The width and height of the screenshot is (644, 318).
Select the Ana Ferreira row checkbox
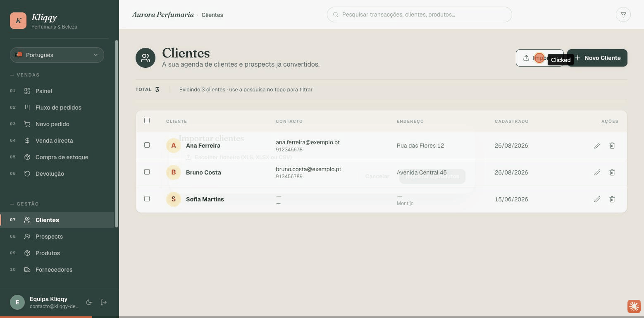tap(147, 145)
